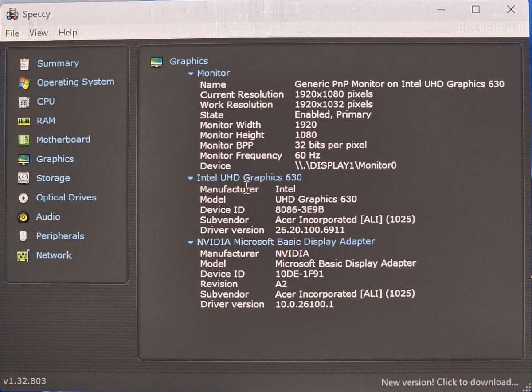
Task: Click the Enabled, Primary state value
Action: tap(332, 114)
